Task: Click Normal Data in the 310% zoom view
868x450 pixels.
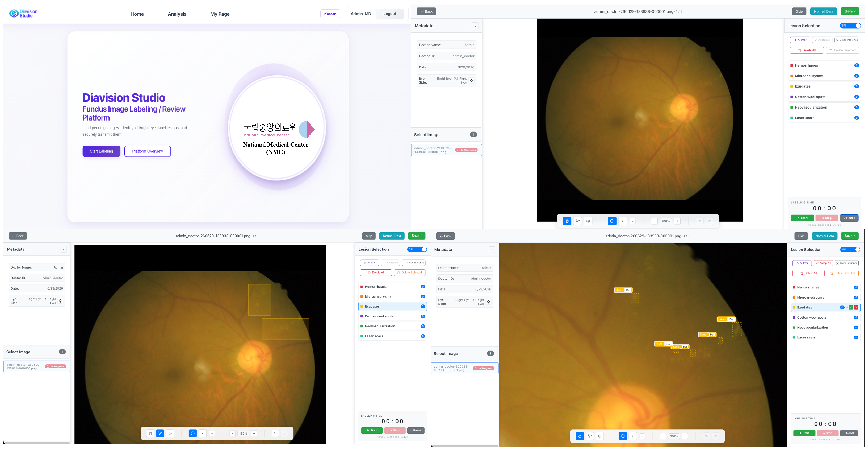Action: click(x=824, y=236)
